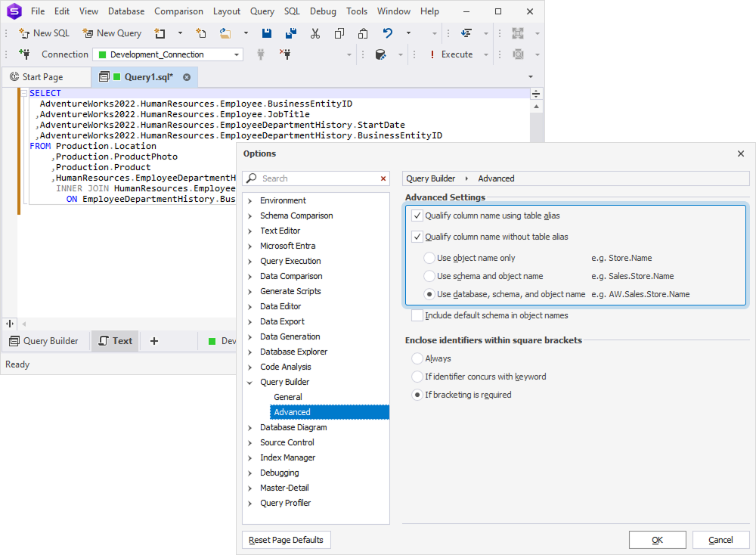756x555 pixels.
Task: Open the dropdown arrow next to Undo
Action: (x=408, y=33)
